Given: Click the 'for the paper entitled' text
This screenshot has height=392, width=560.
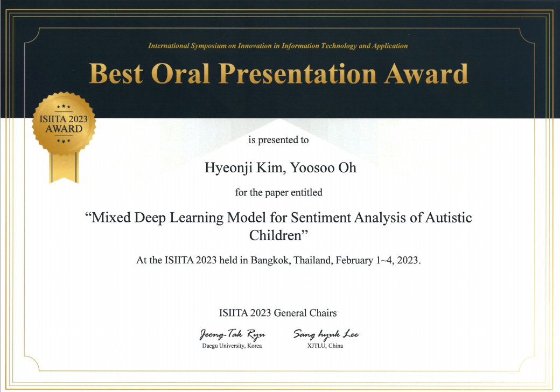Looking at the screenshot, I should pyautogui.click(x=278, y=192).
